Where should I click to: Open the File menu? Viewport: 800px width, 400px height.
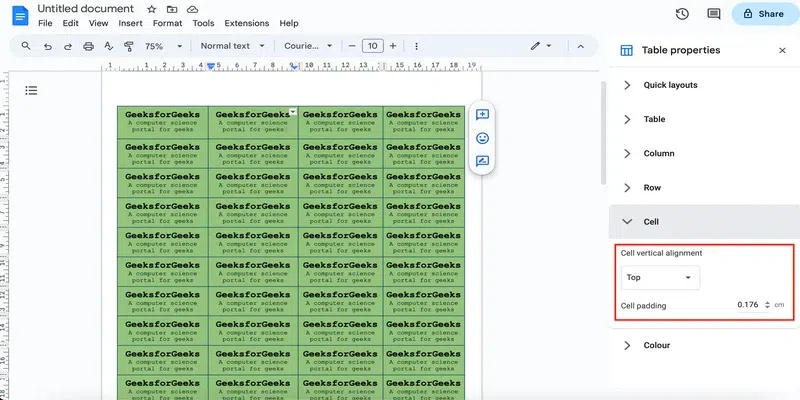[x=45, y=23]
